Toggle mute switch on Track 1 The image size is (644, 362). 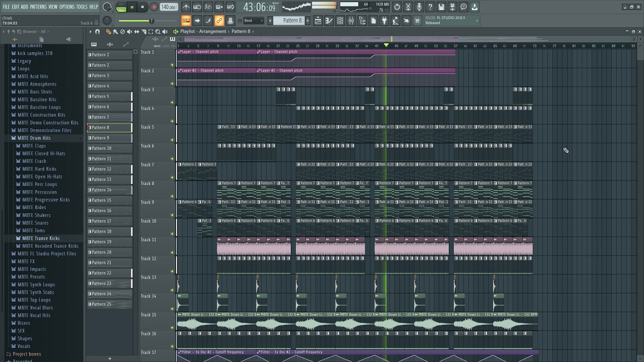pyautogui.click(x=172, y=65)
